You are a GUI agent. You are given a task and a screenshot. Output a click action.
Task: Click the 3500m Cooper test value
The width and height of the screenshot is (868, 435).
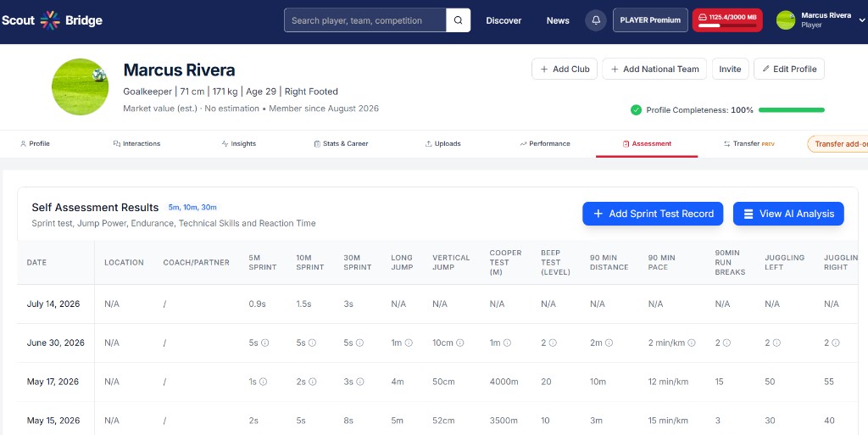pyautogui.click(x=504, y=420)
